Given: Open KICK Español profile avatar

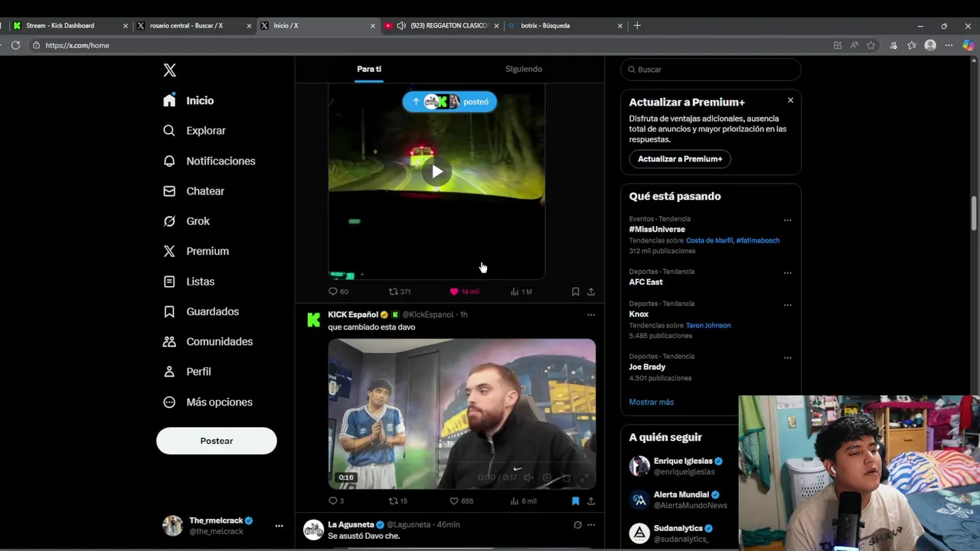Looking at the screenshot, I should (313, 320).
